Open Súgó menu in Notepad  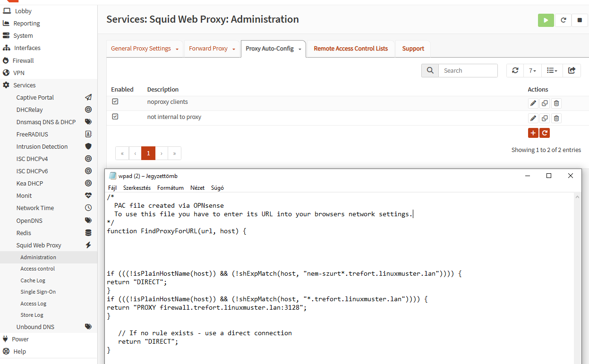click(217, 187)
